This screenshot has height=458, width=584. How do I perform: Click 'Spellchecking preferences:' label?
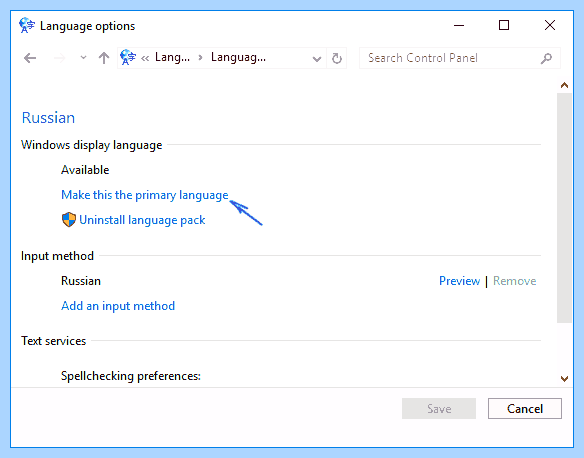131,376
